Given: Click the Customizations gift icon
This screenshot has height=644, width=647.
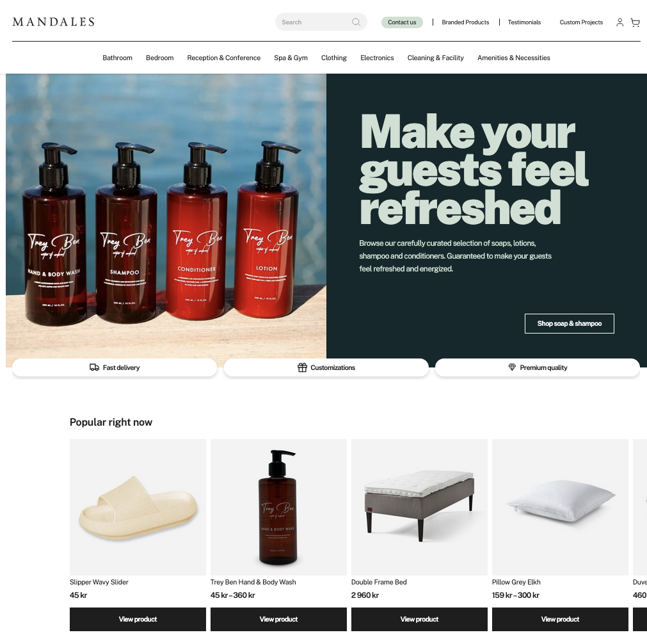Looking at the screenshot, I should [x=303, y=367].
